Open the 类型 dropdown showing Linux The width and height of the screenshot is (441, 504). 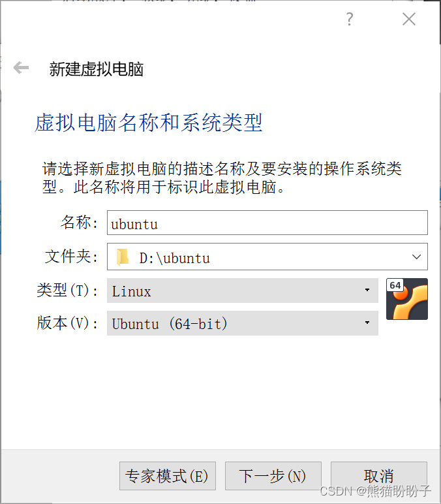[x=243, y=291]
